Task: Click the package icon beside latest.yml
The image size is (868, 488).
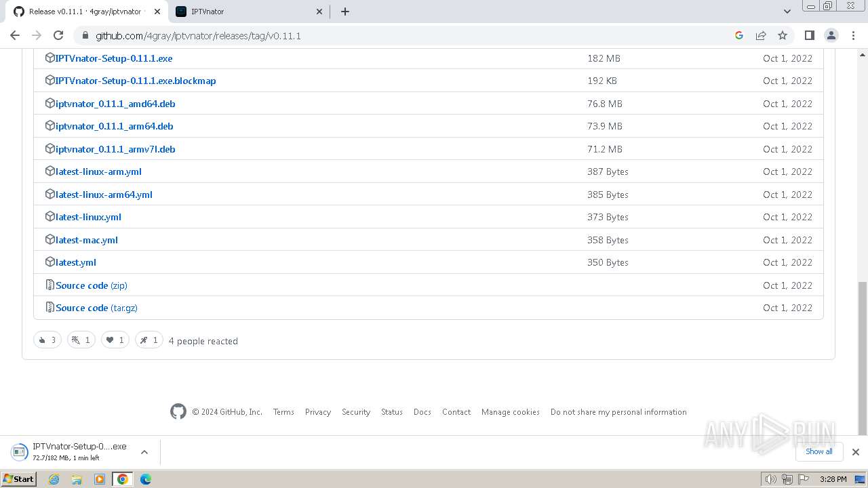Action: 50,262
